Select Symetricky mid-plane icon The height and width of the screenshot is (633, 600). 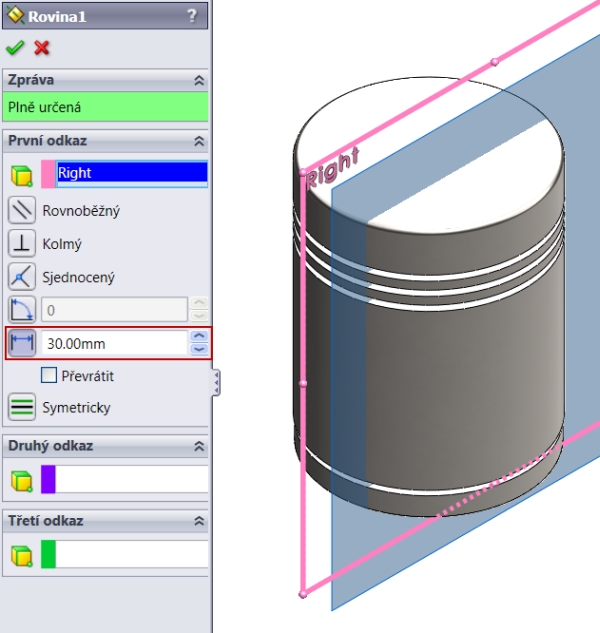pyautogui.click(x=22, y=407)
